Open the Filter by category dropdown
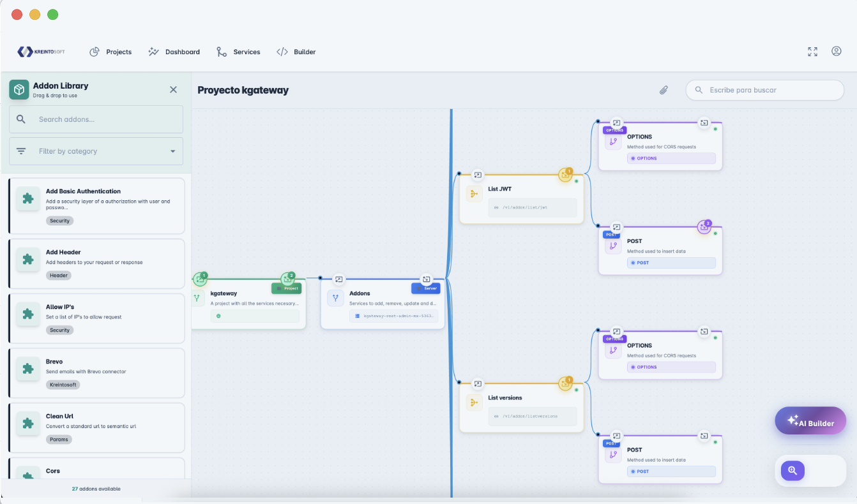The height and width of the screenshot is (504, 857). [x=96, y=151]
